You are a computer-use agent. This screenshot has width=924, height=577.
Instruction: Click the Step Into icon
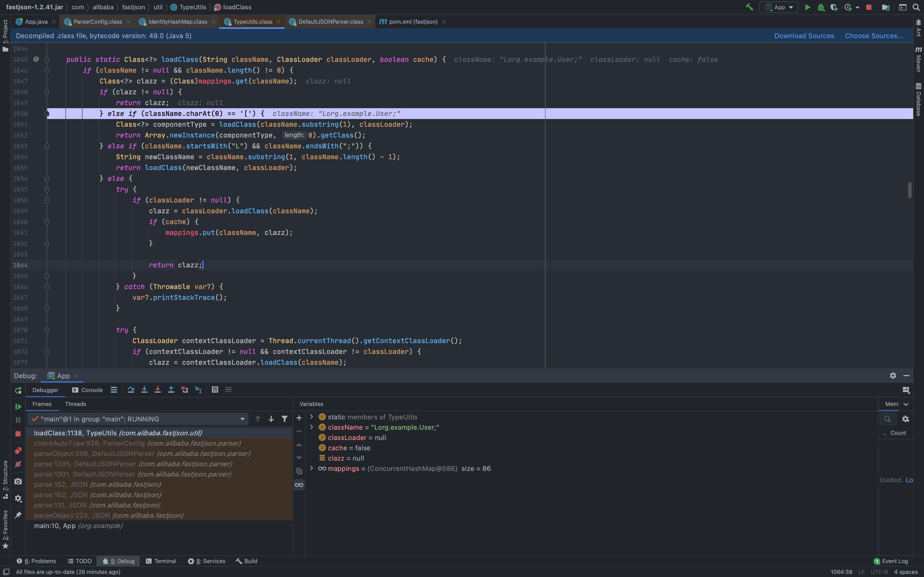point(144,390)
